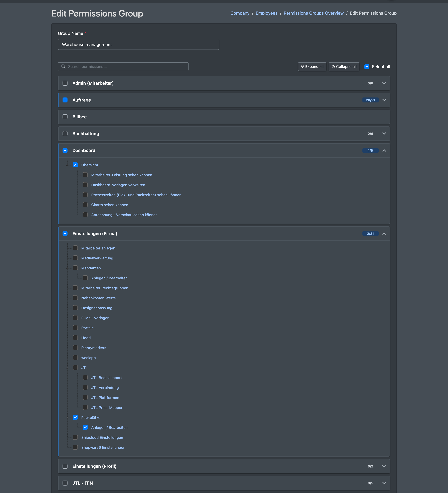The image size is (448, 493).
Task: Check Mitarbeiter anlegen permission
Action: point(75,248)
